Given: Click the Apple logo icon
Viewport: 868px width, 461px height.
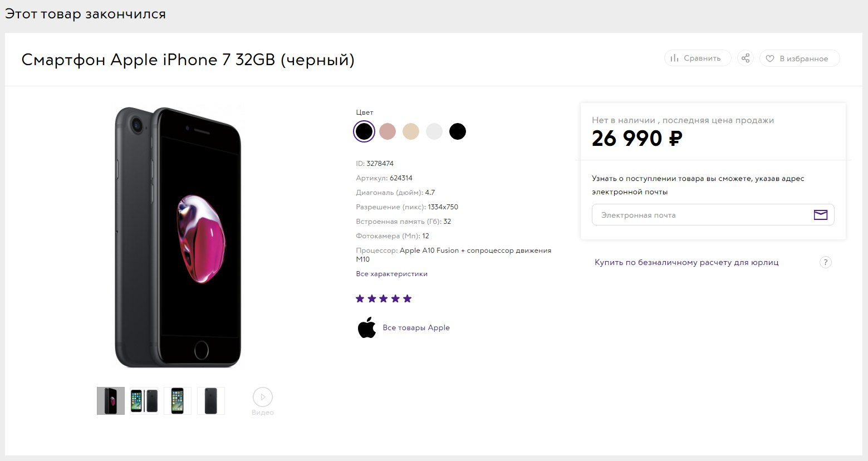Looking at the screenshot, I should (x=367, y=327).
